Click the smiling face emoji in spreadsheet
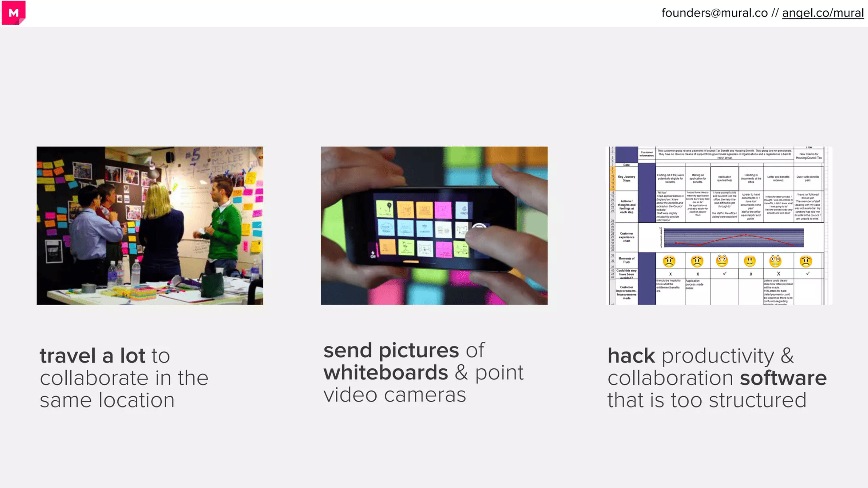The width and height of the screenshot is (868, 488). tap(750, 261)
